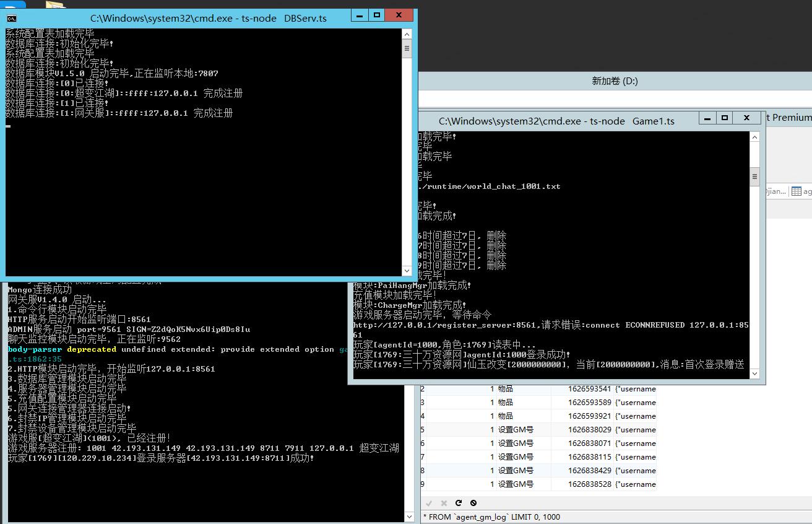Click the Navicat apply changes checkmark icon
Screen dimensions: 812x524
tap(430, 503)
